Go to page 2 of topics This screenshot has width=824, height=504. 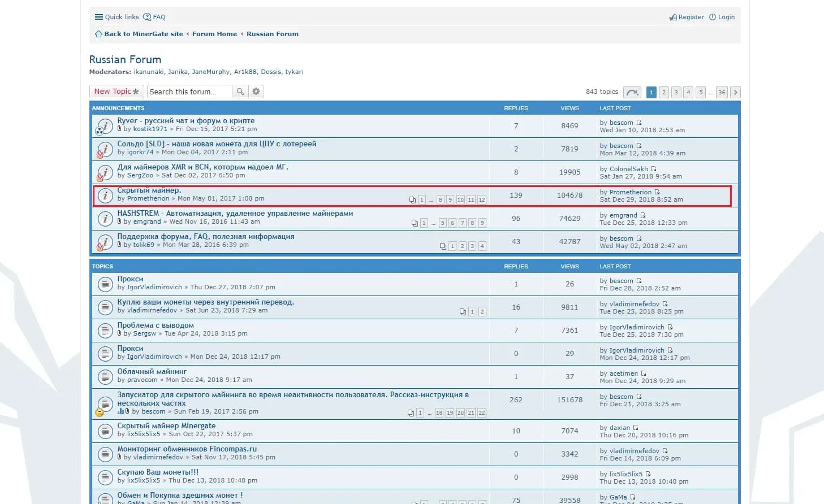(664, 92)
